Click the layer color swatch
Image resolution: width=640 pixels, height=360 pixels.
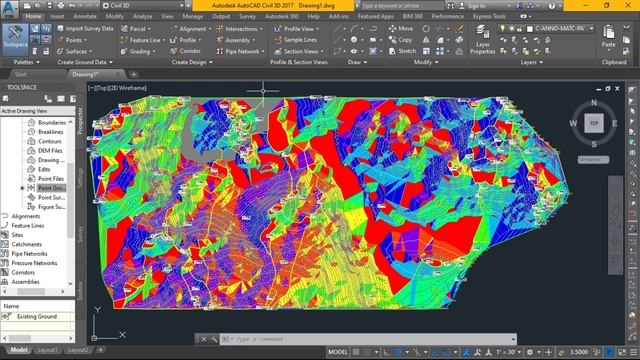coord(530,29)
